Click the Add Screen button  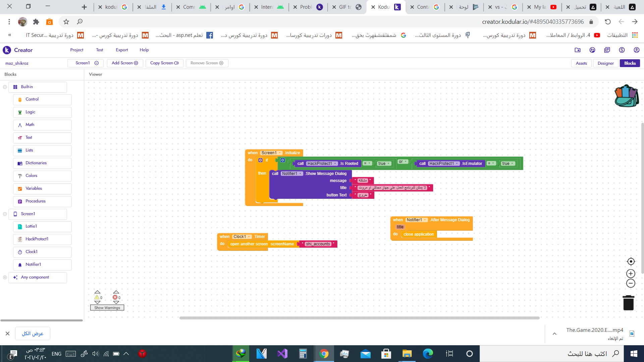pos(125,63)
